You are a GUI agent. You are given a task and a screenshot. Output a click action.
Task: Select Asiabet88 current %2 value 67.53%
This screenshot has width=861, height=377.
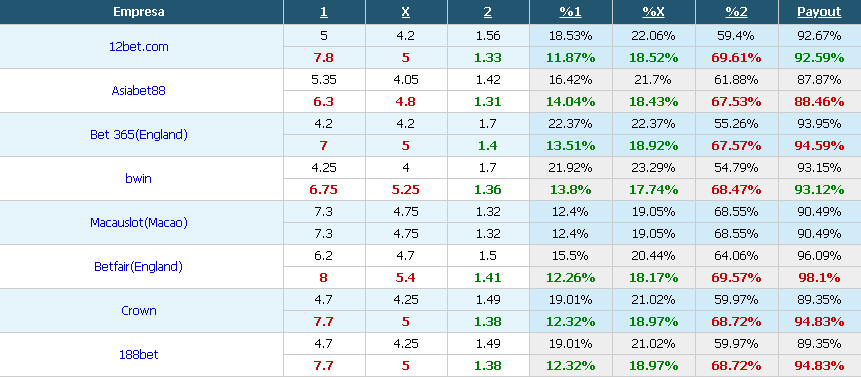[736, 102]
